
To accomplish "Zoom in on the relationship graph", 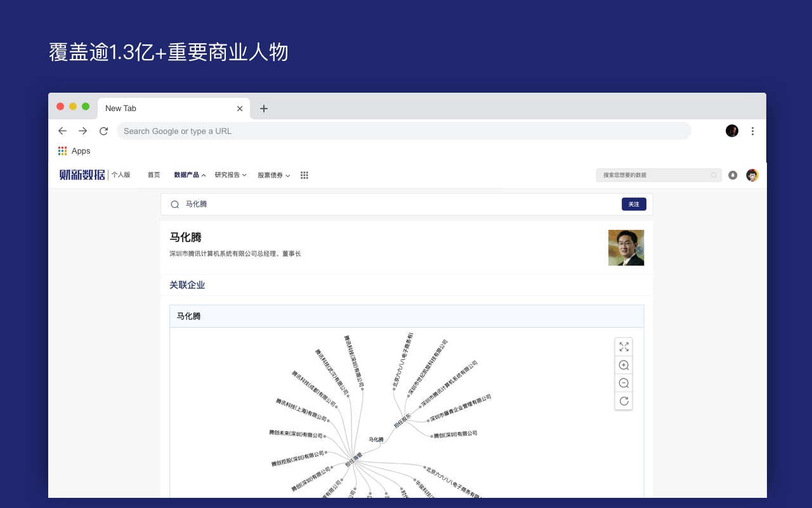I will [624, 365].
